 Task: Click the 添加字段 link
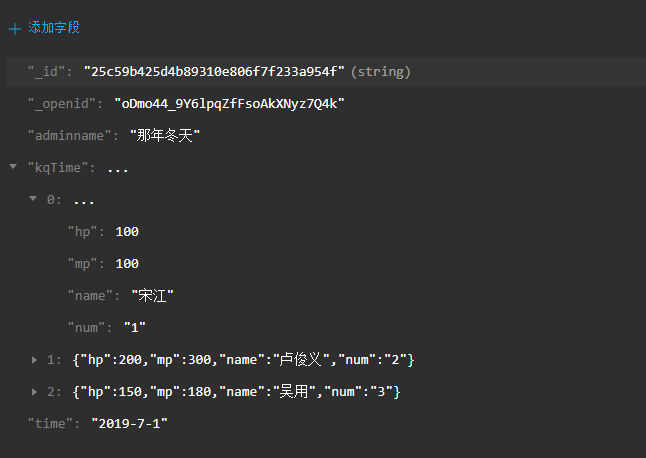(x=54, y=28)
